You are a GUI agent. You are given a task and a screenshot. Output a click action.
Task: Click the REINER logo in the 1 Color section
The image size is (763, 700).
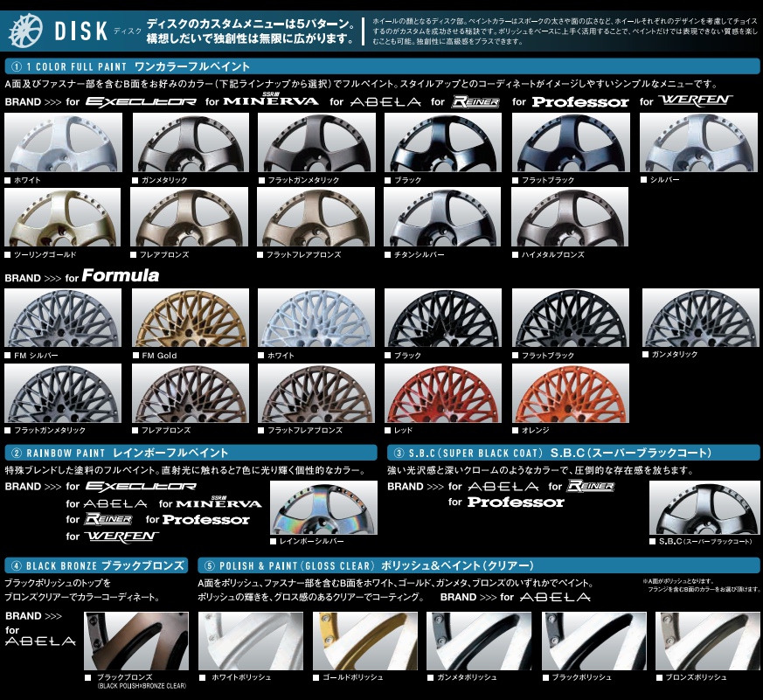point(475,101)
